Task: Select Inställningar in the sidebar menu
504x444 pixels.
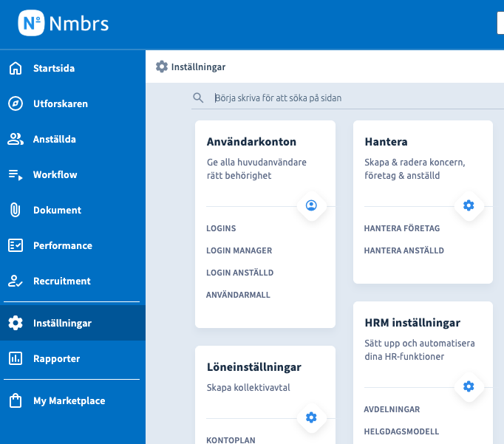Action: (x=62, y=323)
